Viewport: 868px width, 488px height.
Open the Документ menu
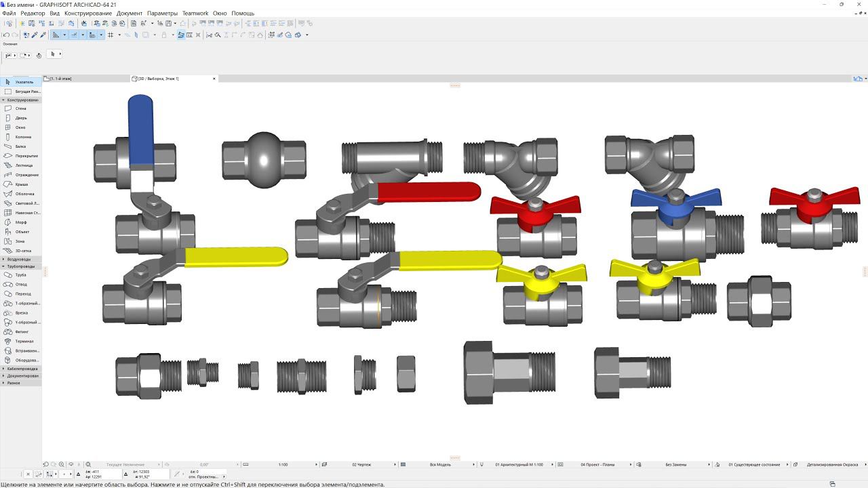[130, 14]
